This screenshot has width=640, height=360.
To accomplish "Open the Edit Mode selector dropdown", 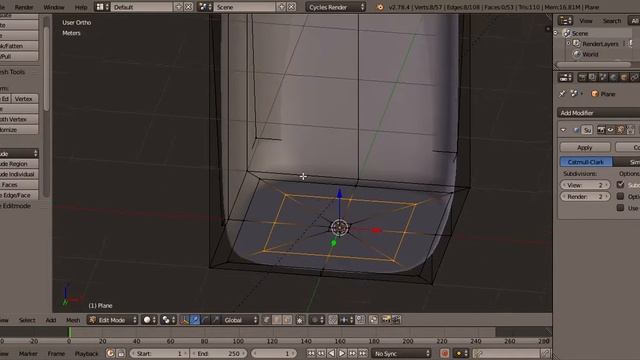I will pyautogui.click(x=112, y=320).
